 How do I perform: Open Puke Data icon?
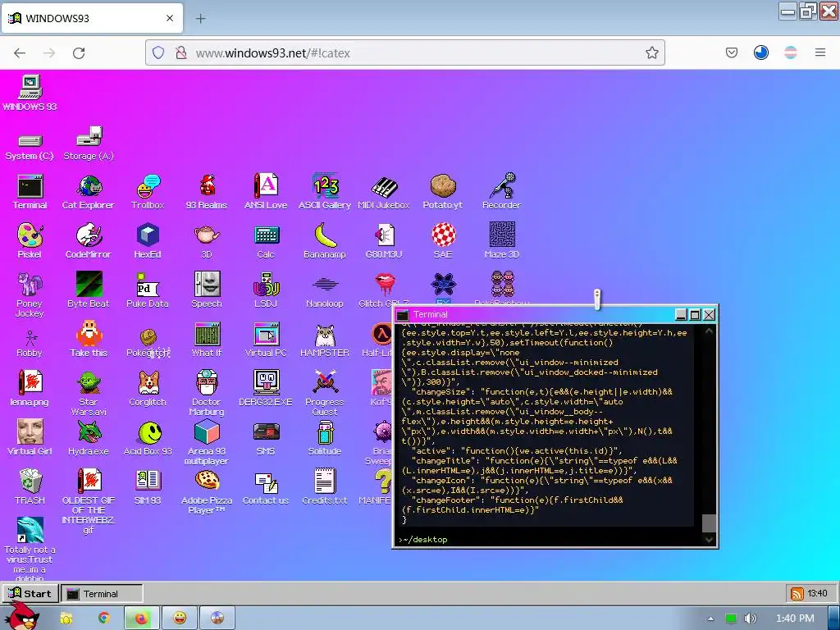pos(148,290)
